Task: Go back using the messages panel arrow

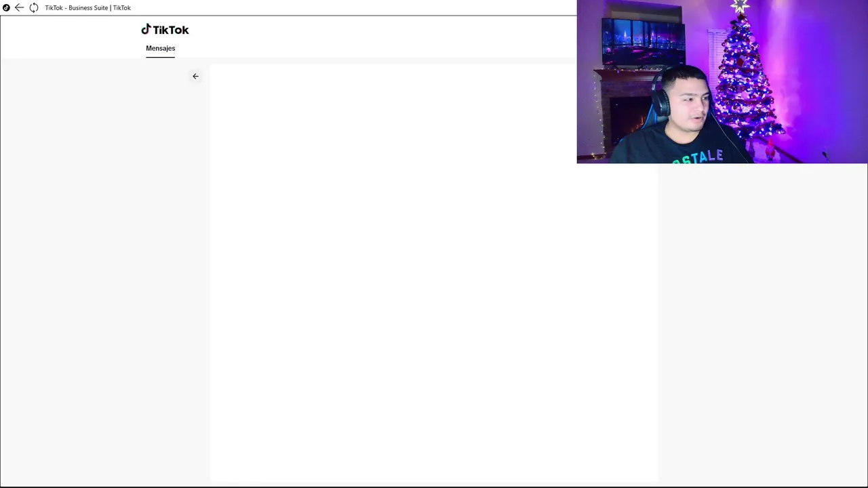Action: pyautogui.click(x=195, y=77)
